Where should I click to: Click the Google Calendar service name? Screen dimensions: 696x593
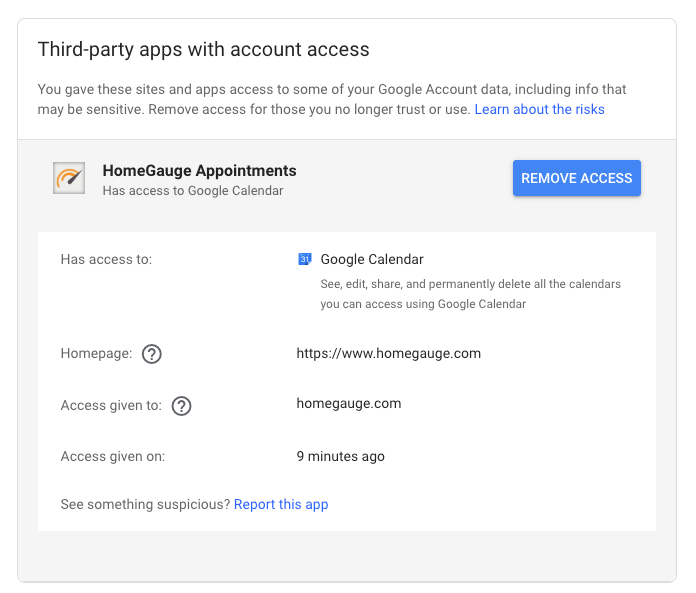[x=372, y=260]
